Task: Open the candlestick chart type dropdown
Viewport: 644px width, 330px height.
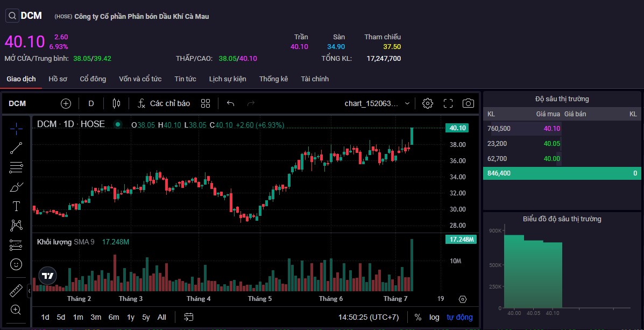Action: (116, 103)
